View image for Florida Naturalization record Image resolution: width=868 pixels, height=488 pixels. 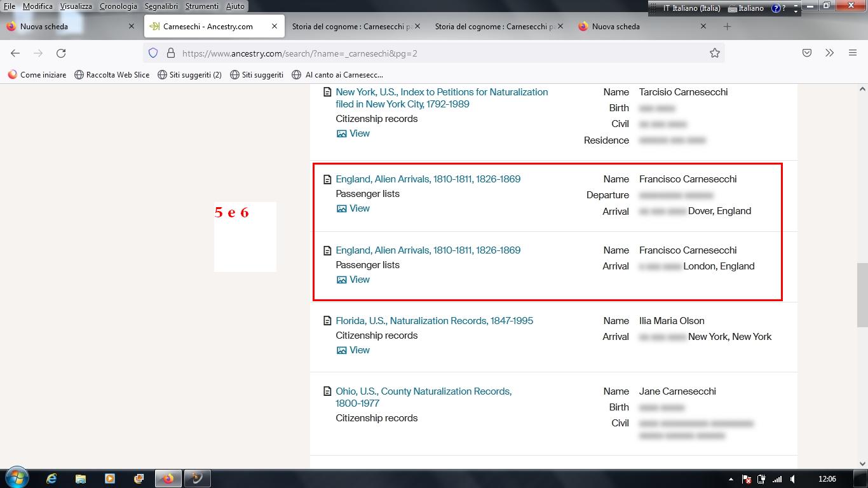point(353,350)
